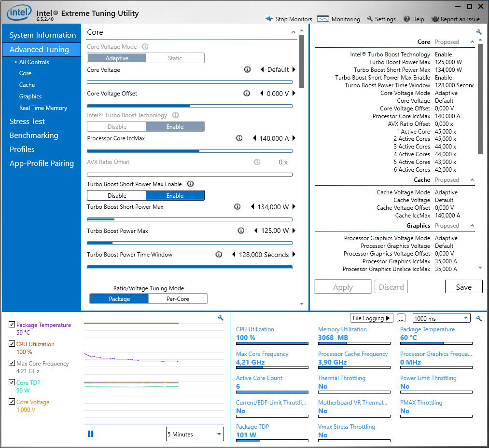Click the graph panel wrench icon
This screenshot has width=489, height=448.
pyautogui.click(x=221, y=318)
